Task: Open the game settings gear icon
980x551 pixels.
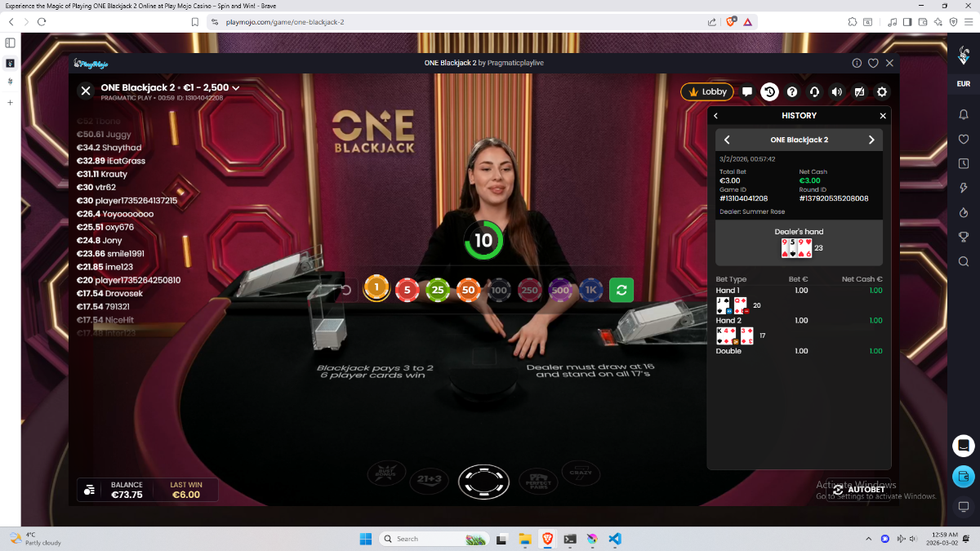Action: coord(882,92)
